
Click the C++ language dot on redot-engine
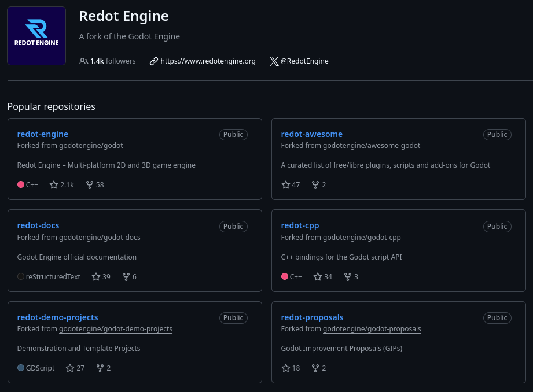[20, 185]
